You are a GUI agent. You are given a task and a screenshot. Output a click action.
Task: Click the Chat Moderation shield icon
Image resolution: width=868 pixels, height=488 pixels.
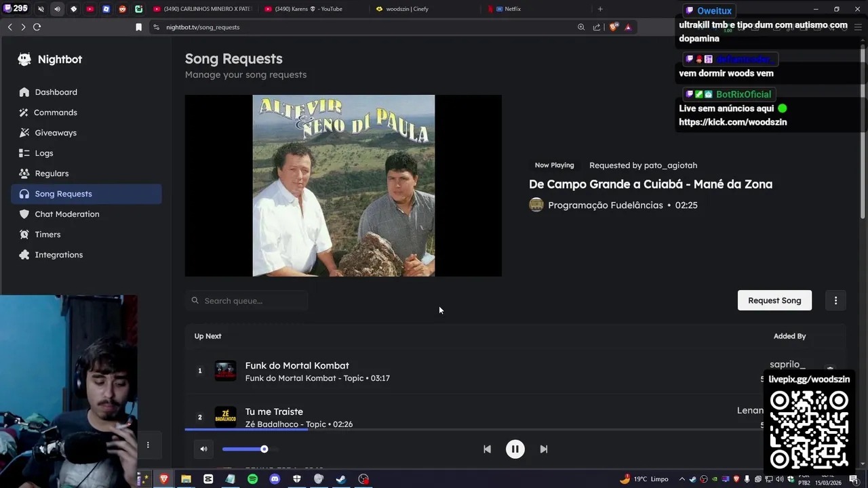pos(24,214)
